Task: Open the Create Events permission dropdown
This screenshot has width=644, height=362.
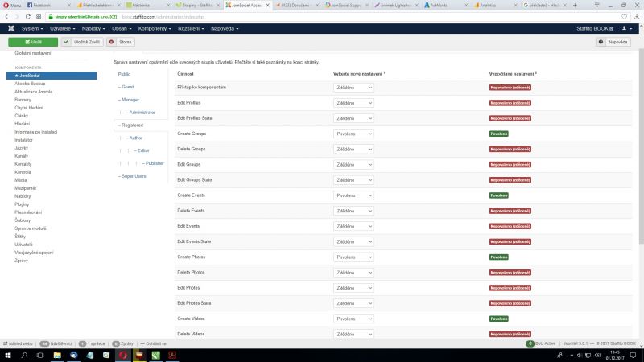Action: tap(353, 195)
